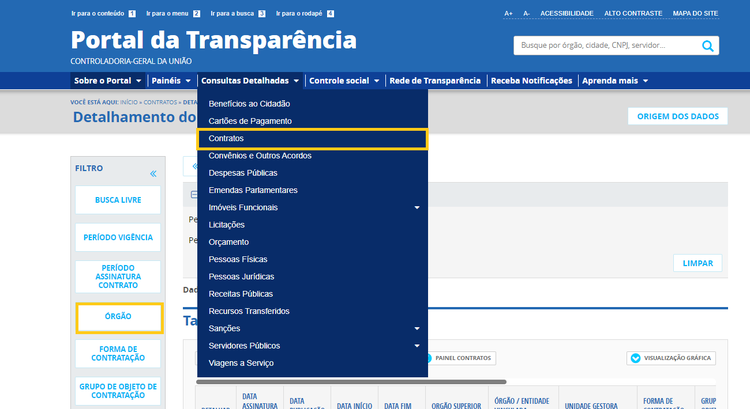This screenshot has height=409, width=750.
Task: Increase font size with A+
Action: pos(508,13)
